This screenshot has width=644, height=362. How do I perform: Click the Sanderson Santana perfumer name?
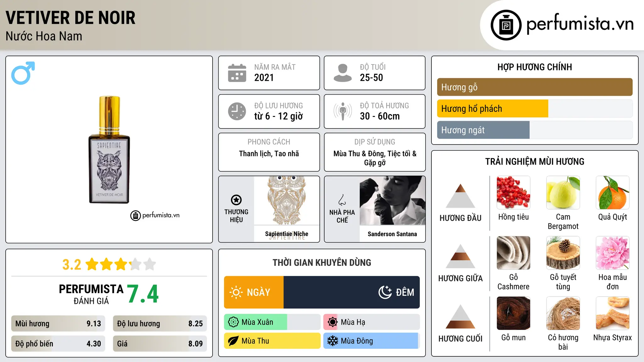[x=392, y=234]
